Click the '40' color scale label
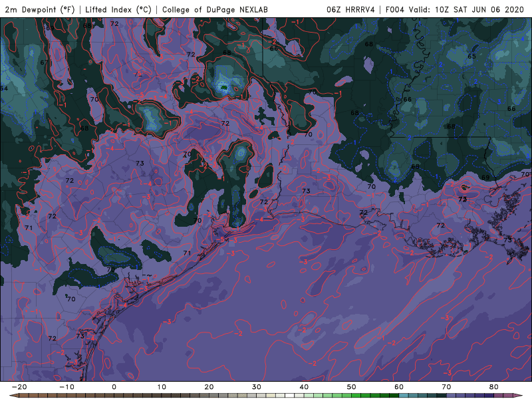532x399 pixels. [x=304, y=387]
